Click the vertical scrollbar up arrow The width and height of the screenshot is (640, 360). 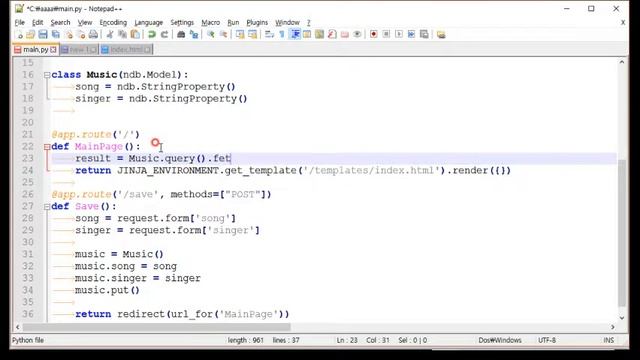(x=622, y=62)
